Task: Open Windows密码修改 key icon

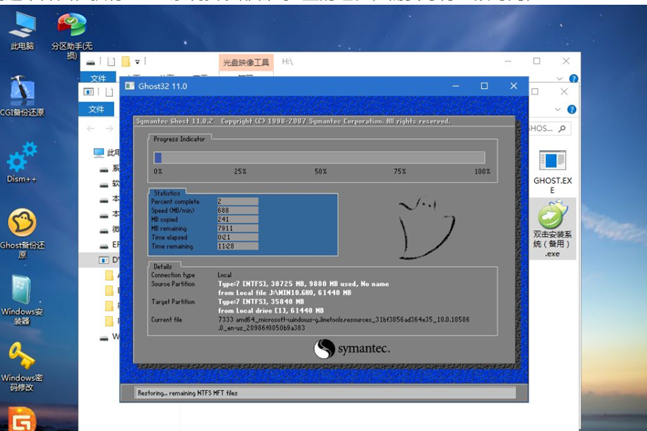Action: [22, 367]
